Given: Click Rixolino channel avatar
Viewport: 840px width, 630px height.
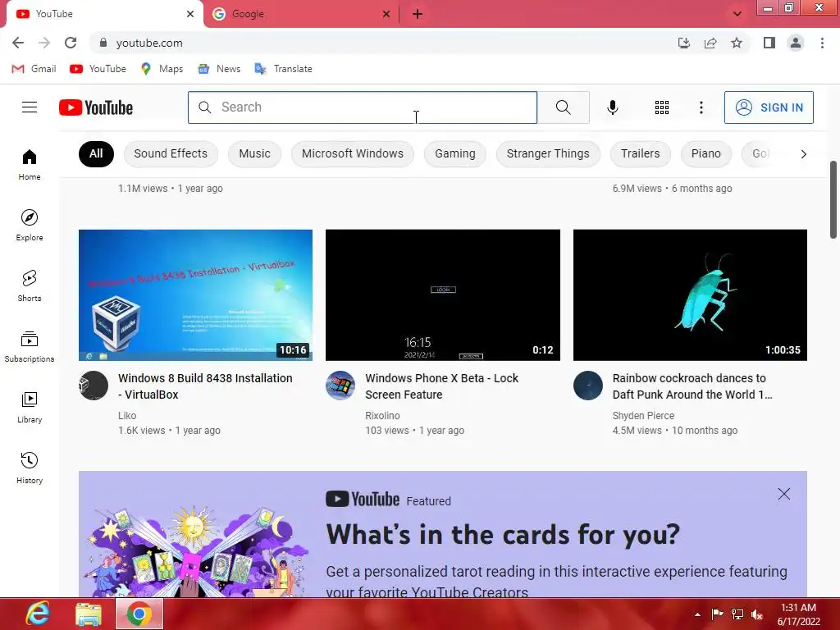Looking at the screenshot, I should (340, 386).
